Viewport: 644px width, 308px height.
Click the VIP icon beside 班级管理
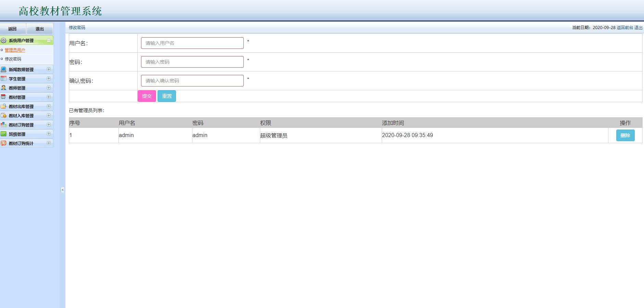[x=3, y=134]
